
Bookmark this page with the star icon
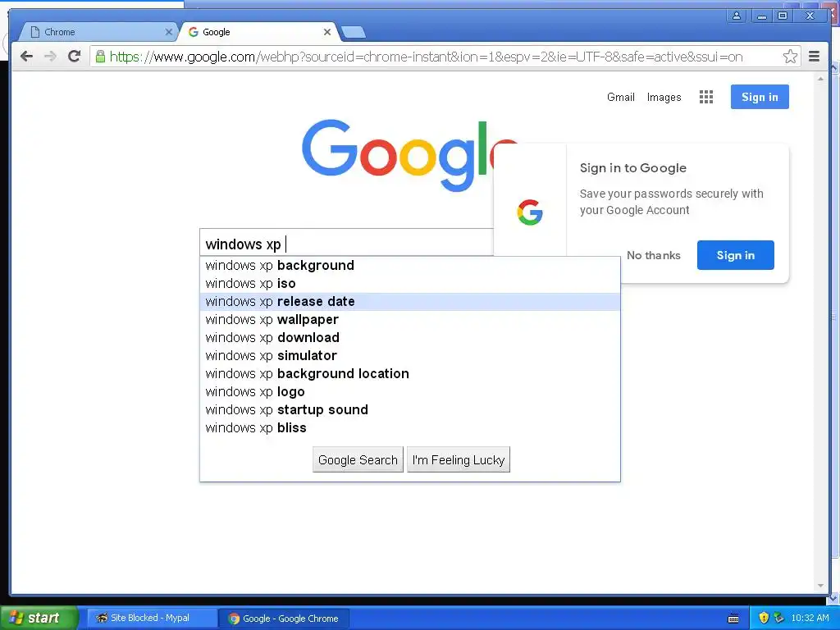point(790,57)
